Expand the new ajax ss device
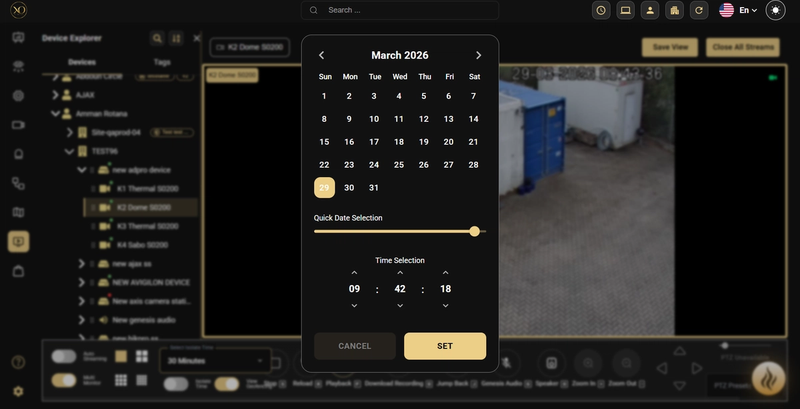Viewport: 800px width, 409px height. 81,264
